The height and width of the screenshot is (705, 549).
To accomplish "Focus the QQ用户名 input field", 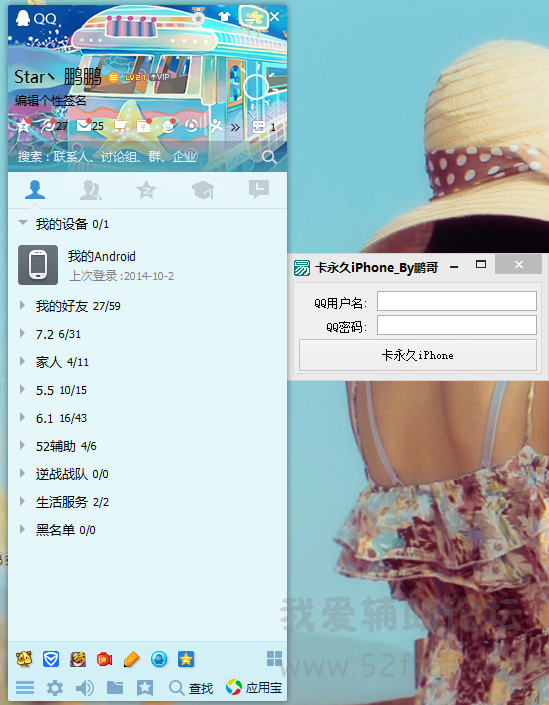I will 457,301.
